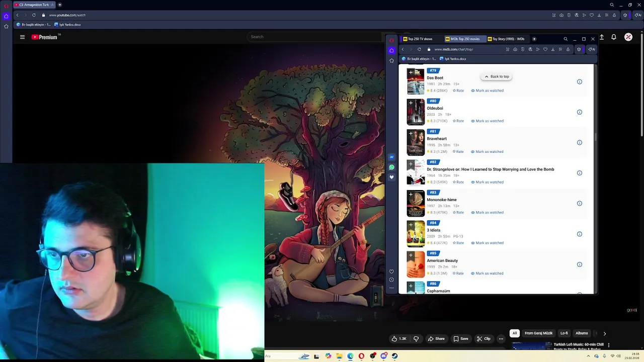The width and height of the screenshot is (644, 362).
Task: Share the YouTube video
Action: pos(436,339)
